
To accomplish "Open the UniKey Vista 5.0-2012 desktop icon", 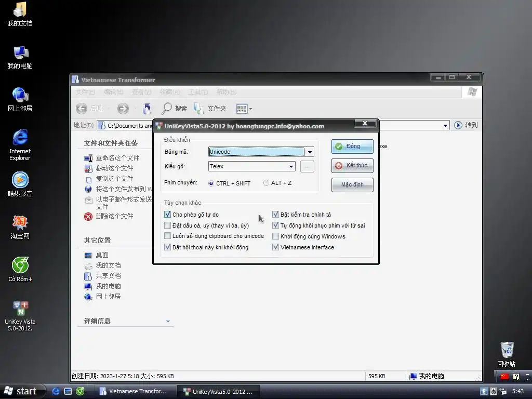I will [x=20, y=316].
